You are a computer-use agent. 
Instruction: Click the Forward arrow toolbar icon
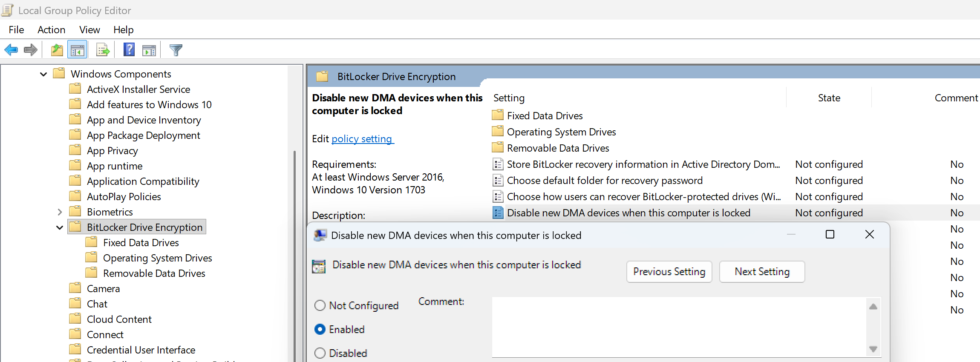31,50
